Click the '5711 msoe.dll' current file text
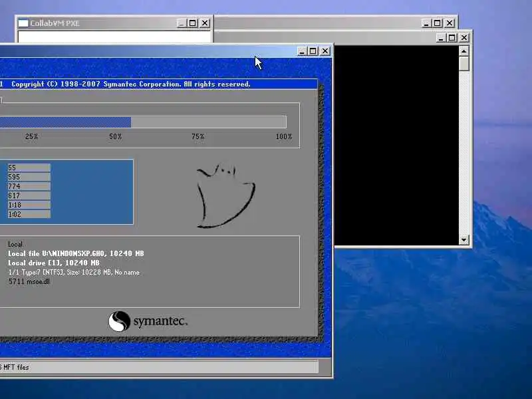 pyautogui.click(x=29, y=281)
